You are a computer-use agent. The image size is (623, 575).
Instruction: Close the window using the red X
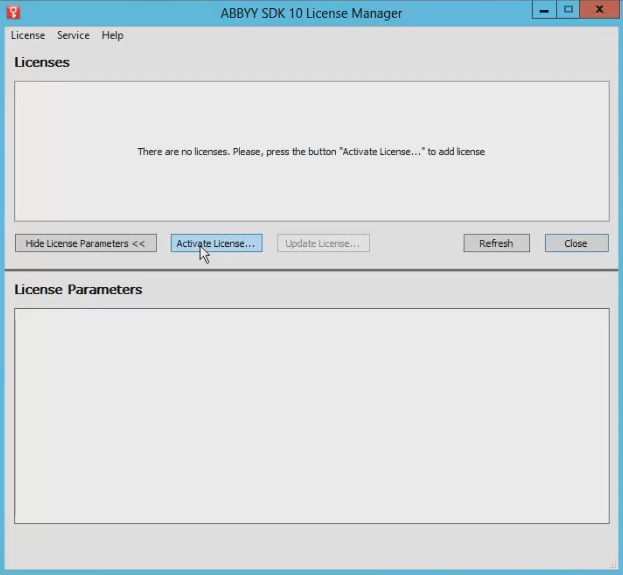tap(600, 9)
